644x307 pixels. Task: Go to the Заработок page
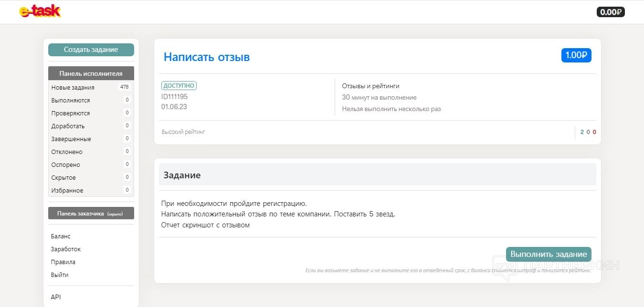click(x=66, y=249)
